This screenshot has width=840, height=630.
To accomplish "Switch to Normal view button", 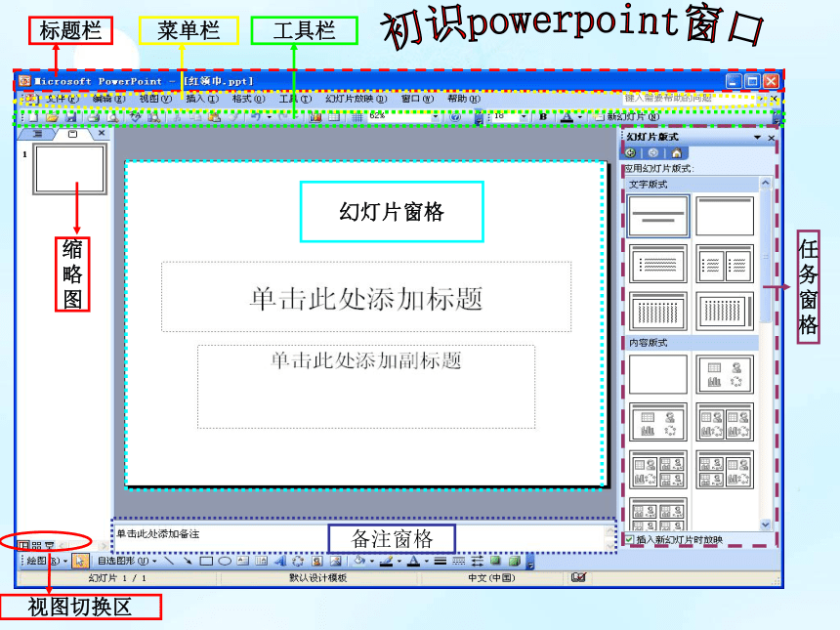I will 23,545.
